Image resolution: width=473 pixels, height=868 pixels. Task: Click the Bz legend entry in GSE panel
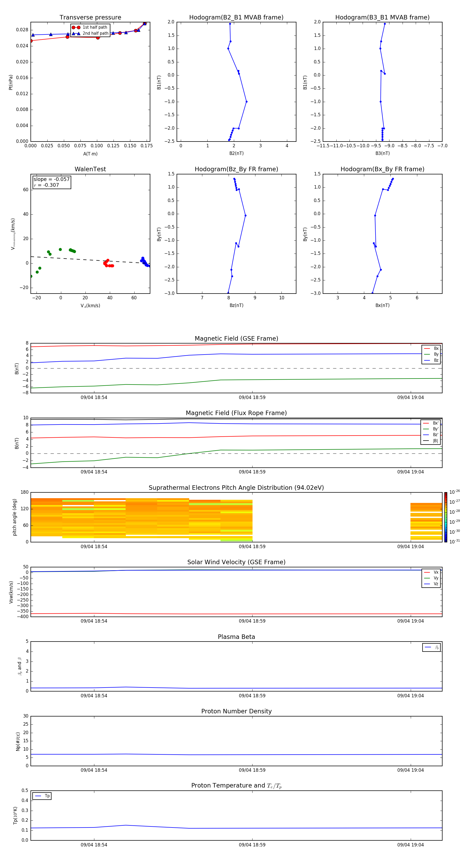tap(431, 360)
